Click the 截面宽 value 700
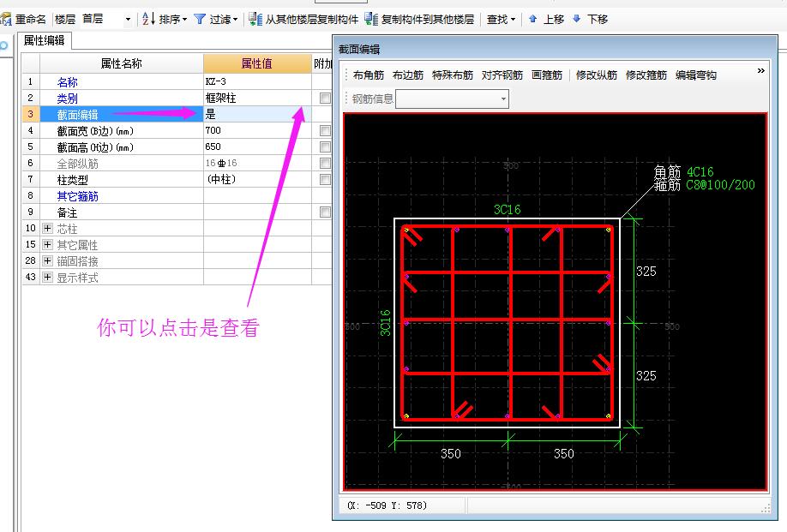Viewport: 787px width, 532px height. pyautogui.click(x=257, y=130)
